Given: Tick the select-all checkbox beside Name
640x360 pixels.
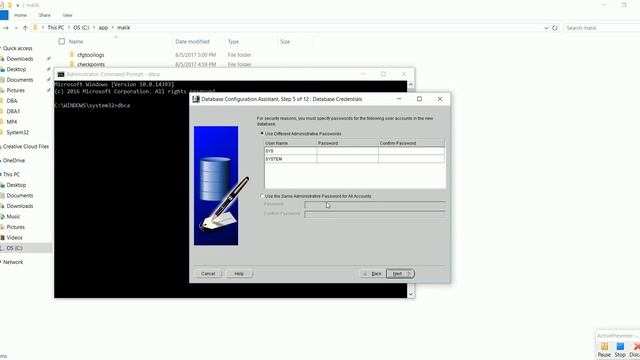Looking at the screenshot, I should (x=62, y=41).
